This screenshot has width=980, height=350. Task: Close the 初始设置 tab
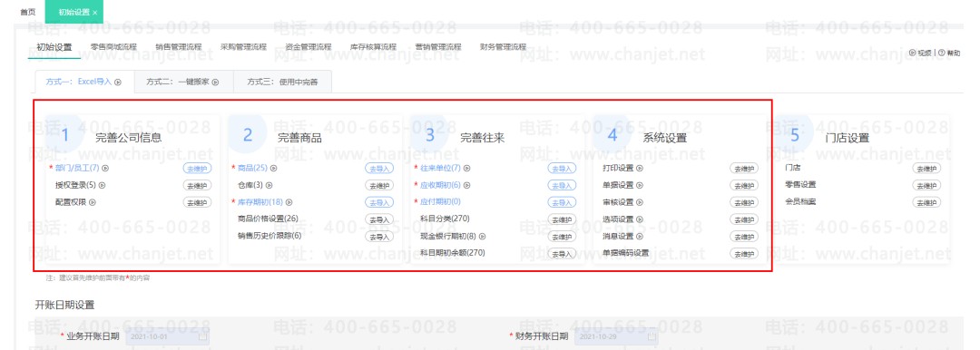(95, 13)
